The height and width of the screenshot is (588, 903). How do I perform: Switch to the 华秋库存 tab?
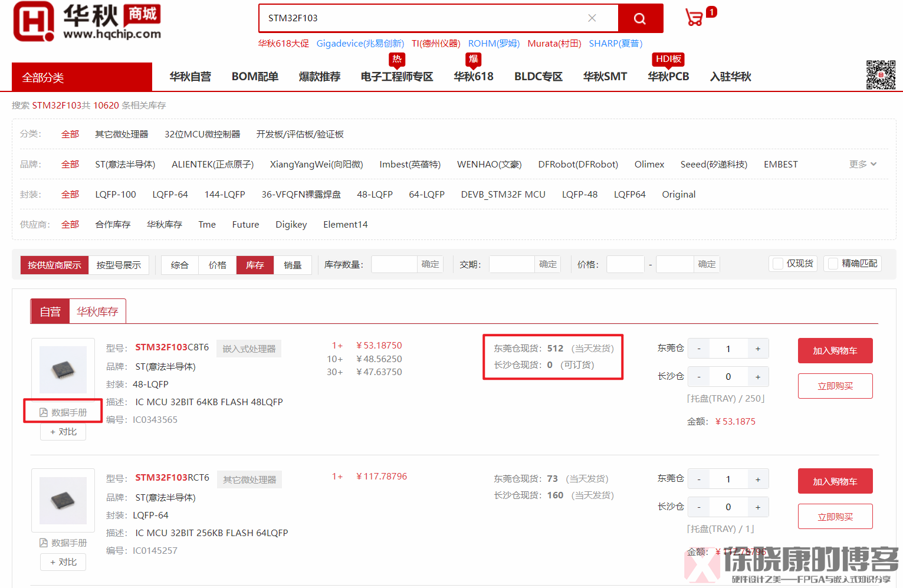click(97, 311)
